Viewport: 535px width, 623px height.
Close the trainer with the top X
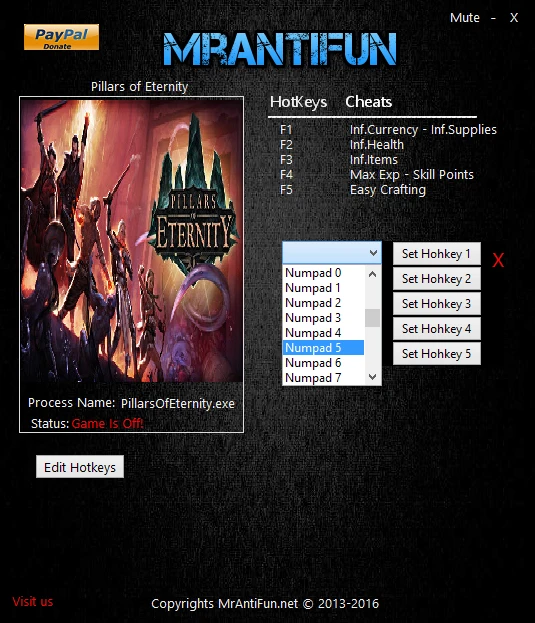[x=514, y=18]
